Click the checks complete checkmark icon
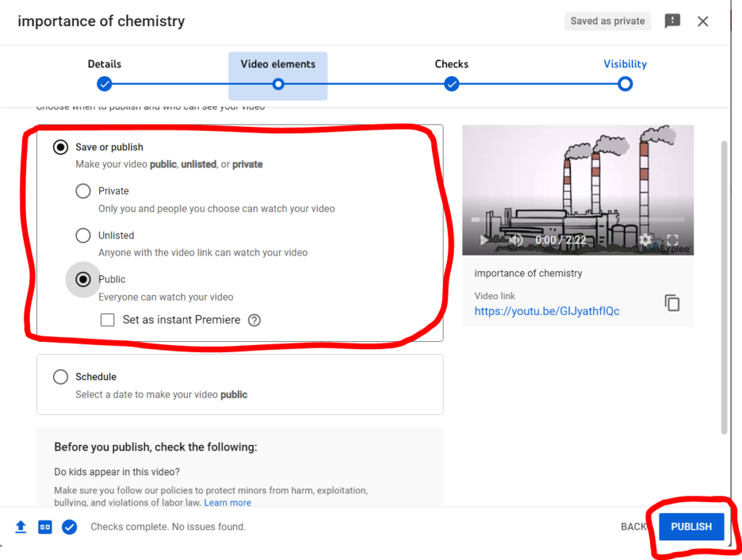This screenshot has height=560, width=742. pyautogui.click(x=70, y=527)
